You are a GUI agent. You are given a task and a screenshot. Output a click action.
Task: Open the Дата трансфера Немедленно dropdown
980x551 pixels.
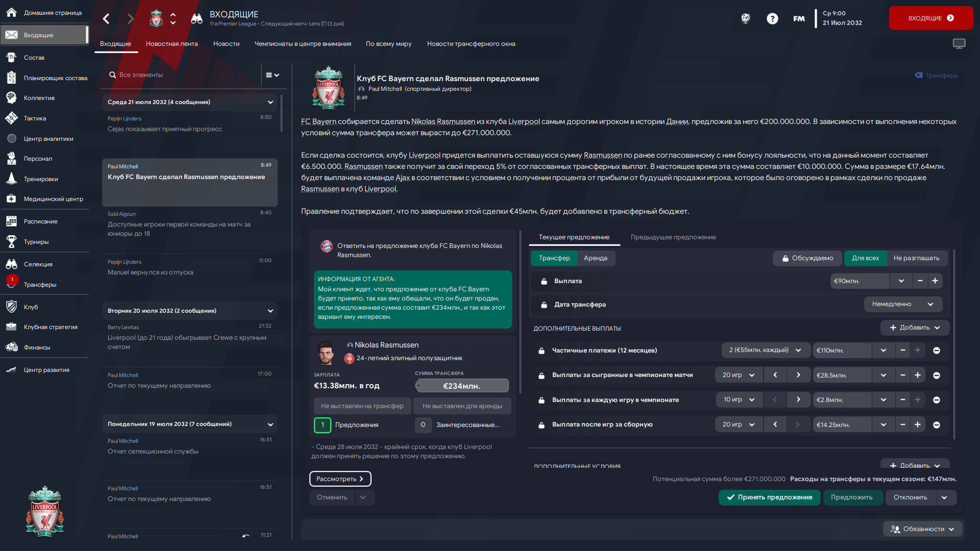(903, 304)
